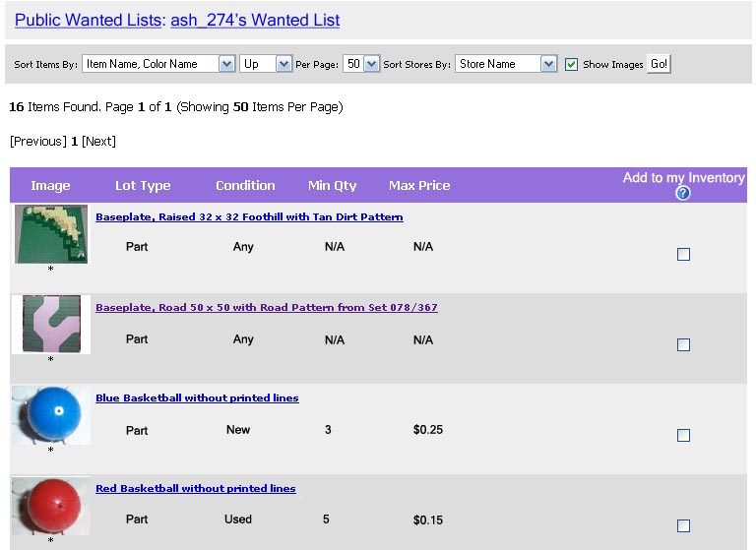
Task: Uncheck the Show Images checkbox
Action: [571, 64]
